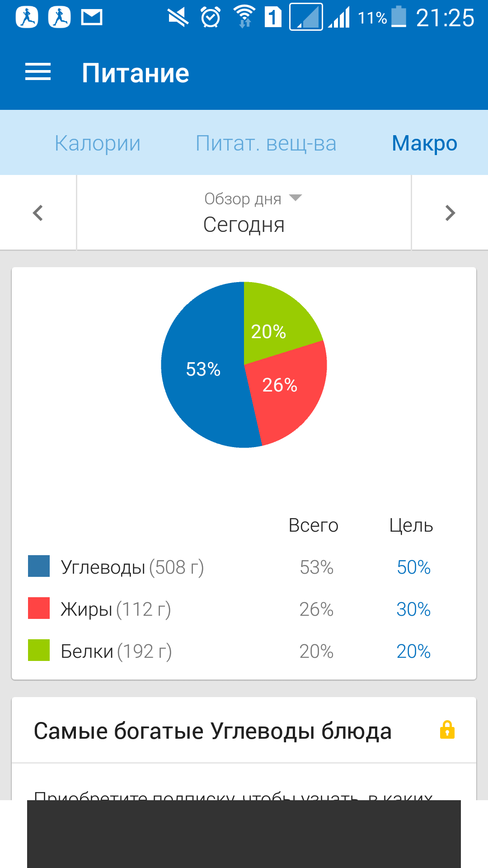
Task: Open the hamburger navigation menu
Action: (x=38, y=72)
